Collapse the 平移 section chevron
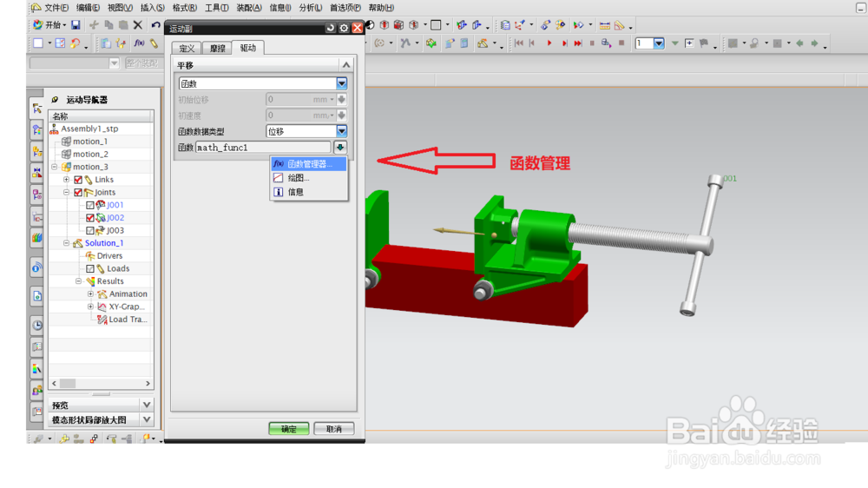 (x=346, y=65)
